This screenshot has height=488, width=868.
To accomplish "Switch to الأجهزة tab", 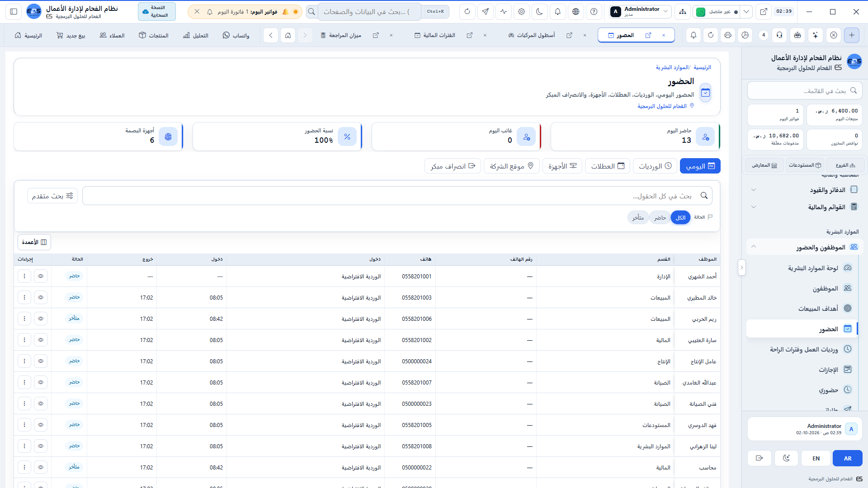I will (x=562, y=166).
